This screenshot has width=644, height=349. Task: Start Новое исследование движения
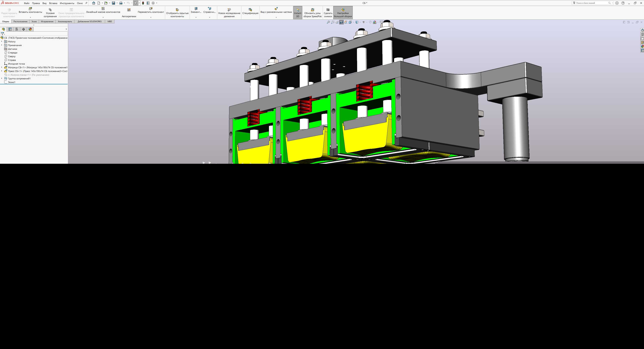pos(229,12)
